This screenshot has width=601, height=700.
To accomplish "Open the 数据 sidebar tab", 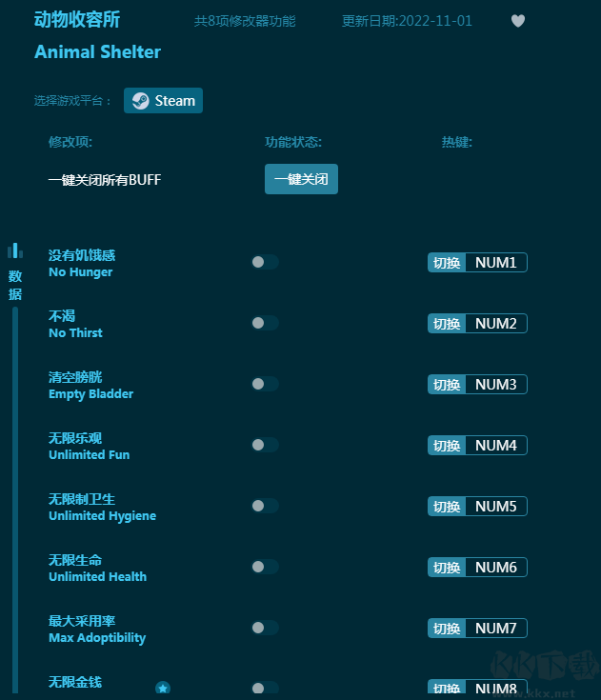I will 15,285.
